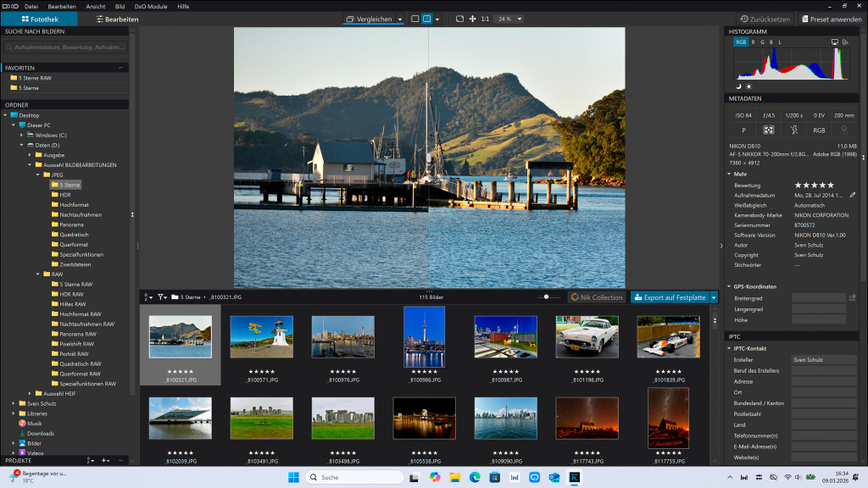Switch histogram display to the R channel
Image resolution: width=868 pixels, height=488 pixels.
[x=754, y=42]
